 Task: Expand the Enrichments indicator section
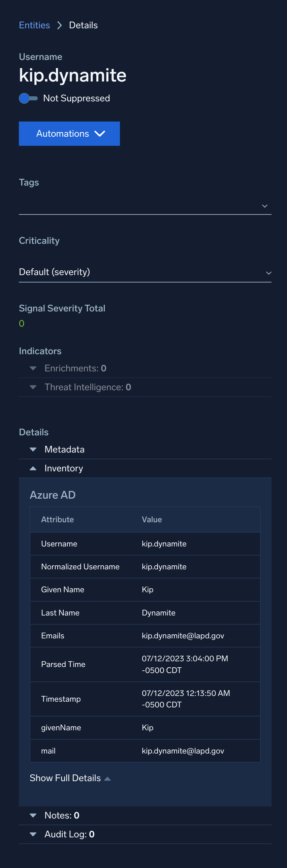click(33, 368)
